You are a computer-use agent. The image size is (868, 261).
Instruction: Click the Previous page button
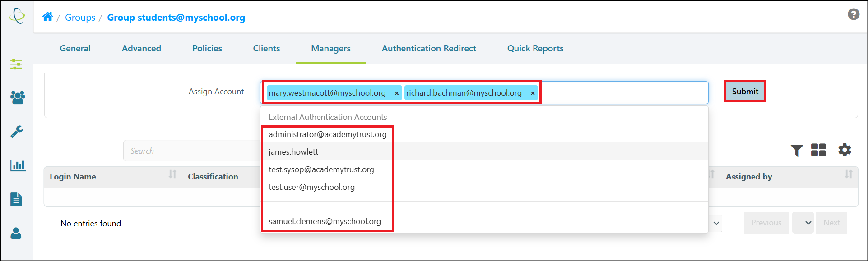point(766,223)
